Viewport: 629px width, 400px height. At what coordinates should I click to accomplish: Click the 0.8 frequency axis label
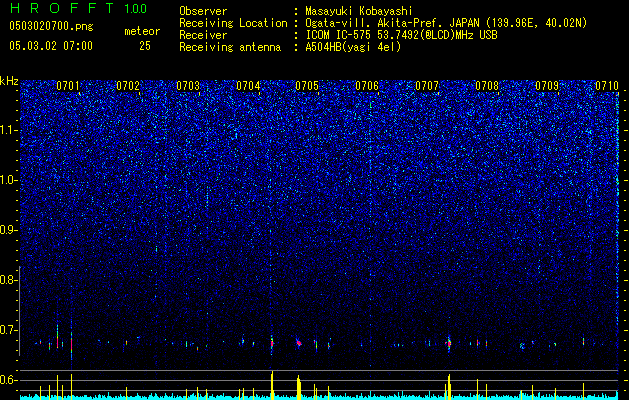[x=9, y=280]
